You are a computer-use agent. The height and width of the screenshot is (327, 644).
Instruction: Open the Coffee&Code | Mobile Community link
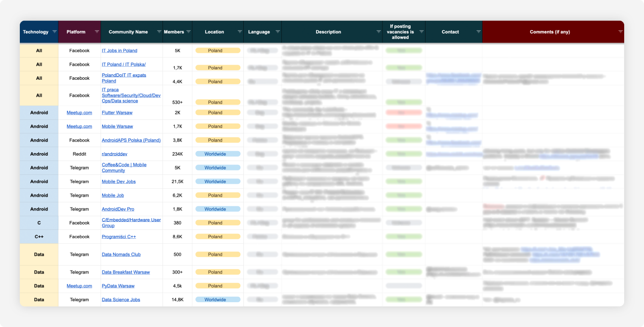pos(124,167)
